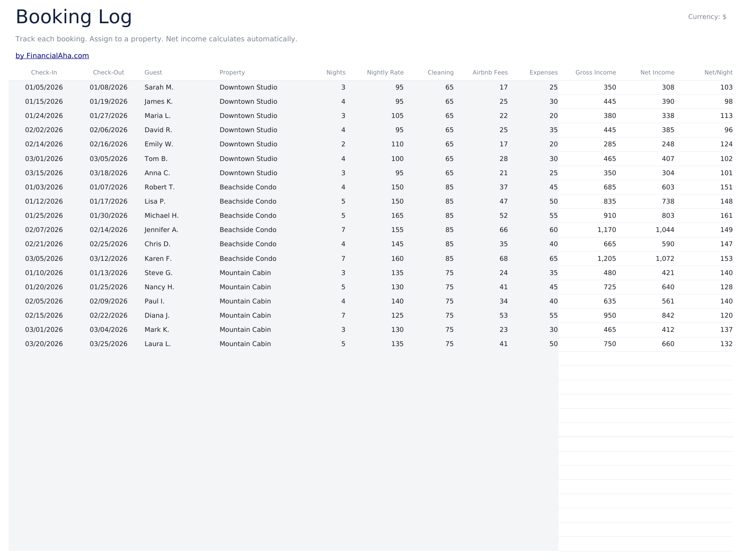Click guest cell Lisa P.
Viewport: 742px width, 560px height.
coord(155,201)
